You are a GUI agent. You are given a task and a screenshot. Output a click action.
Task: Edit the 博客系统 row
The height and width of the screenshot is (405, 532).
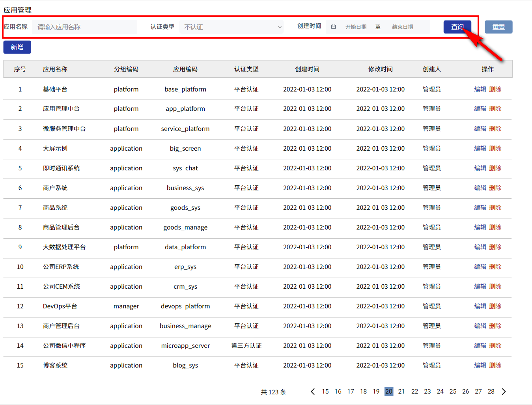click(480, 366)
